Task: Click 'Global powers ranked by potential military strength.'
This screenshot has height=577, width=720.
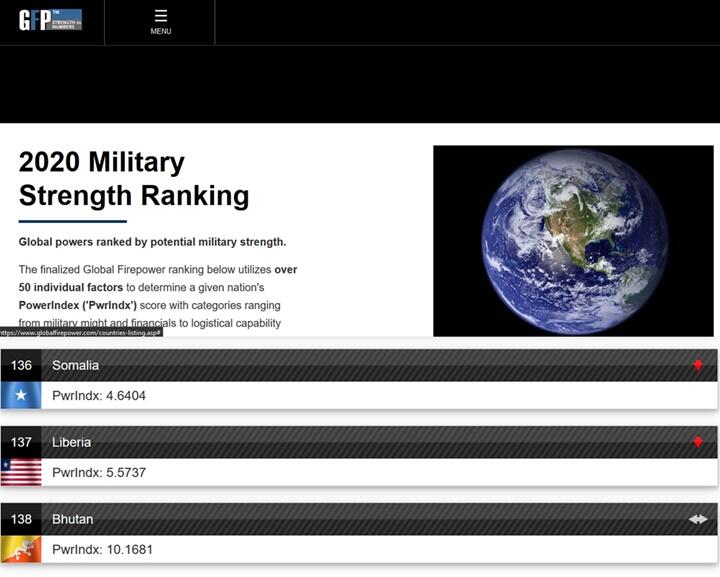Action: coord(152,242)
